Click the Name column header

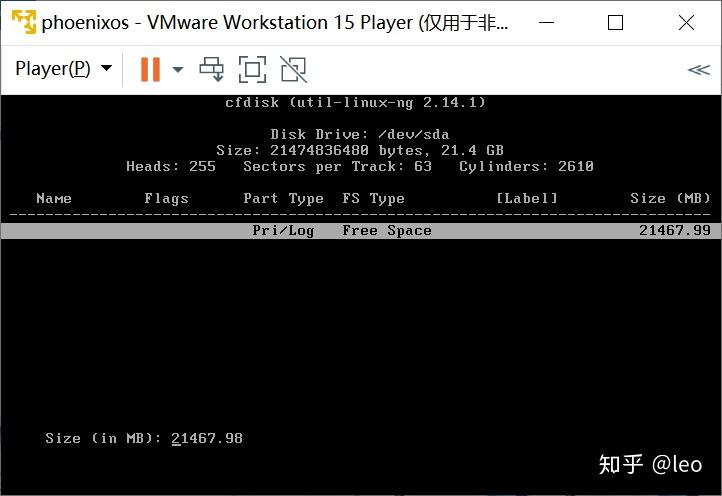pos(54,198)
